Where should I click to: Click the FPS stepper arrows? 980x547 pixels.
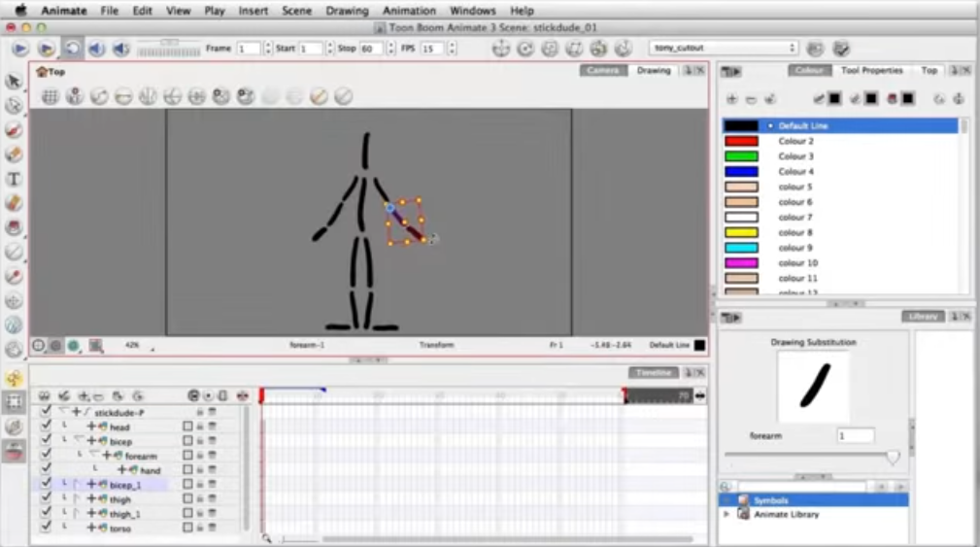(452, 49)
